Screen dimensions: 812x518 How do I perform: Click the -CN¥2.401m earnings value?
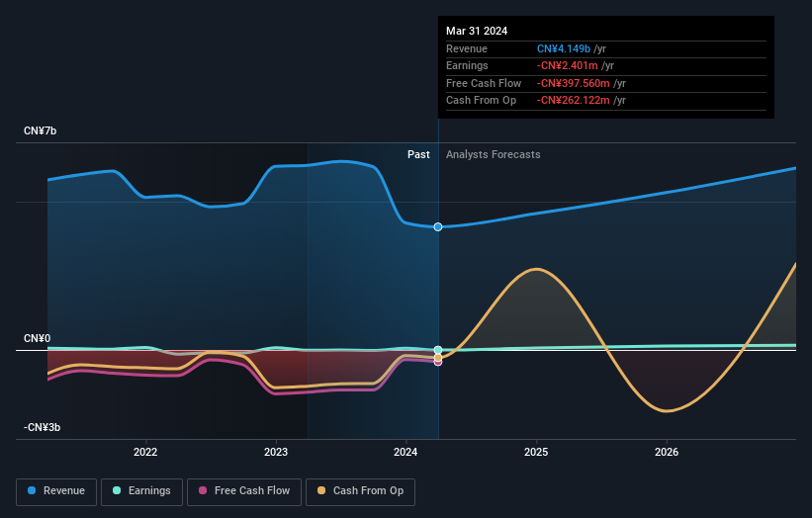pos(567,65)
